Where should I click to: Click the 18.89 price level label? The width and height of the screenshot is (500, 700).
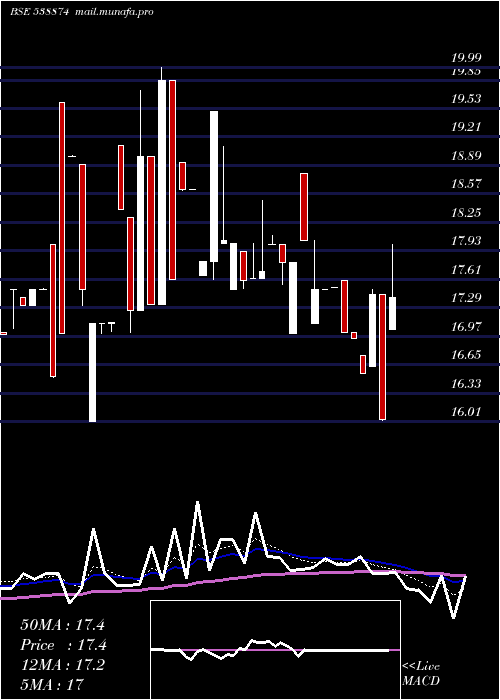(466, 156)
